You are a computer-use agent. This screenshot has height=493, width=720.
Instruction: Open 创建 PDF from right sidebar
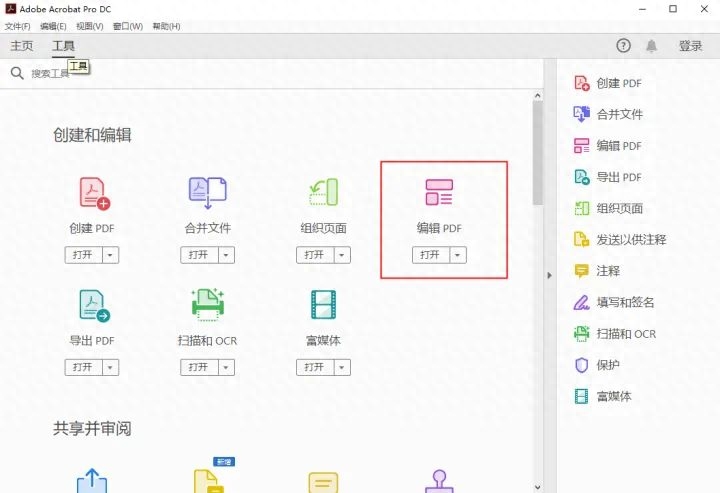click(608, 83)
